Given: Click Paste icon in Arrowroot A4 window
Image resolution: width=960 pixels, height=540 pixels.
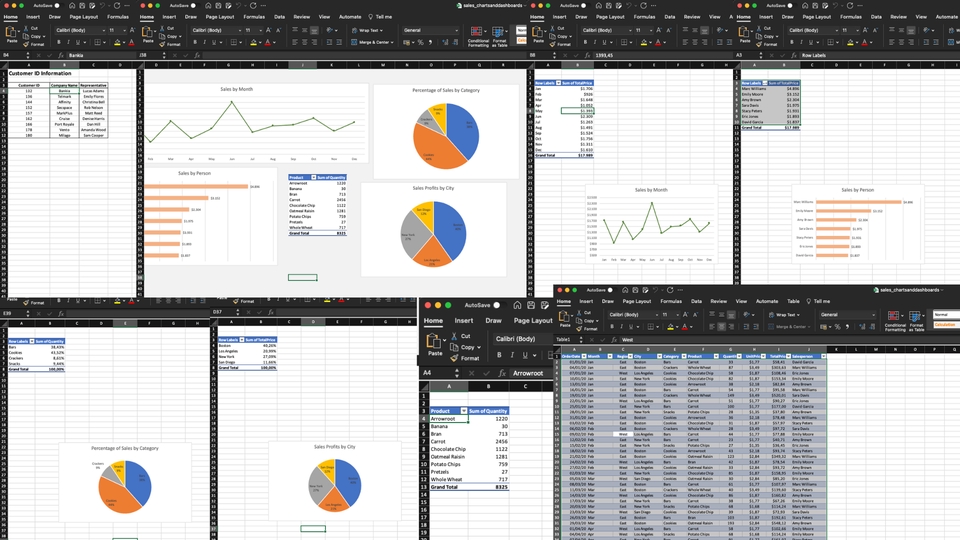Looking at the screenshot, I should [x=434, y=340].
